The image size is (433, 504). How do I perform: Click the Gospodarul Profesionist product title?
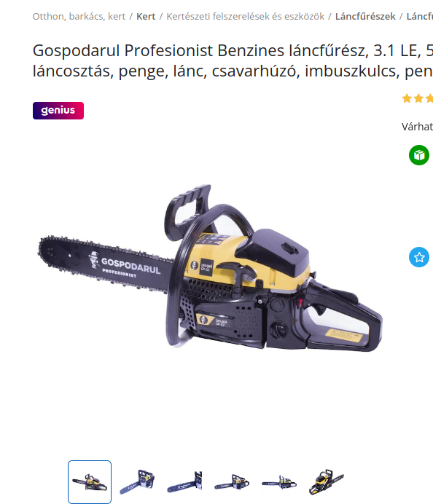233,60
